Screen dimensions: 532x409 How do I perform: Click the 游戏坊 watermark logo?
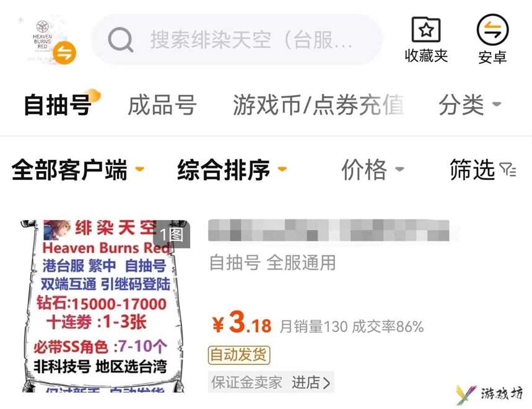[490, 394]
